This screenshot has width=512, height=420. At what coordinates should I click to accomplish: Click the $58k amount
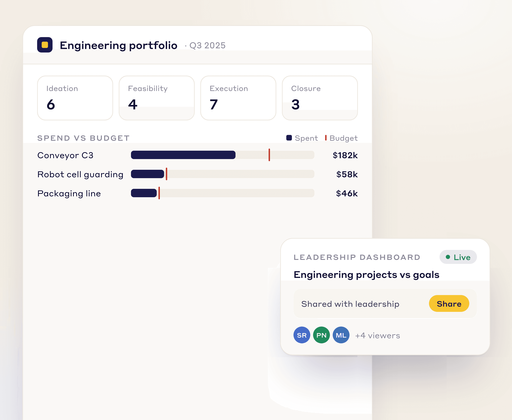coord(347,174)
